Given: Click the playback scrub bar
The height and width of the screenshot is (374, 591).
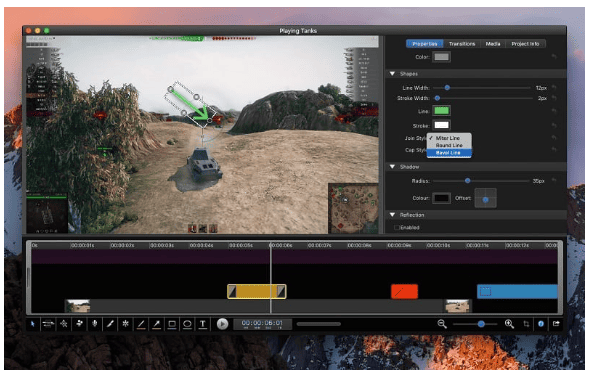Looking at the screenshot, I should point(318,324).
